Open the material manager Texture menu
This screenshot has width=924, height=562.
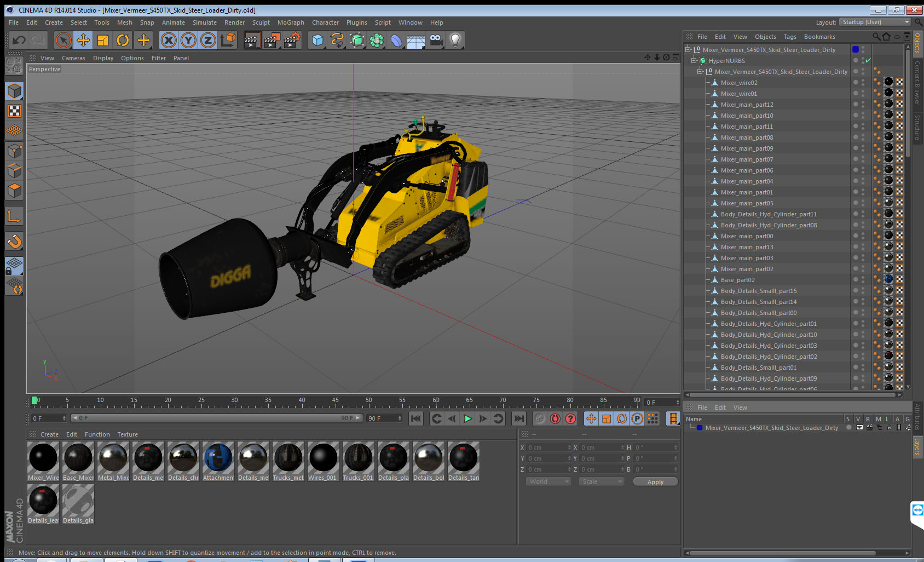click(x=128, y=434)
